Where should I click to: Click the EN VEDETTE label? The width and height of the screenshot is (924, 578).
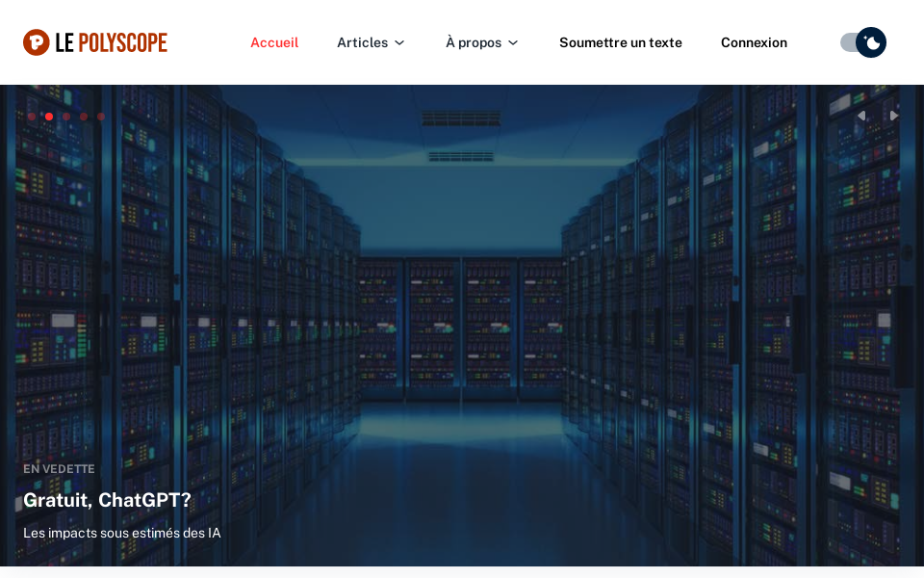click(x=59, y=469)
